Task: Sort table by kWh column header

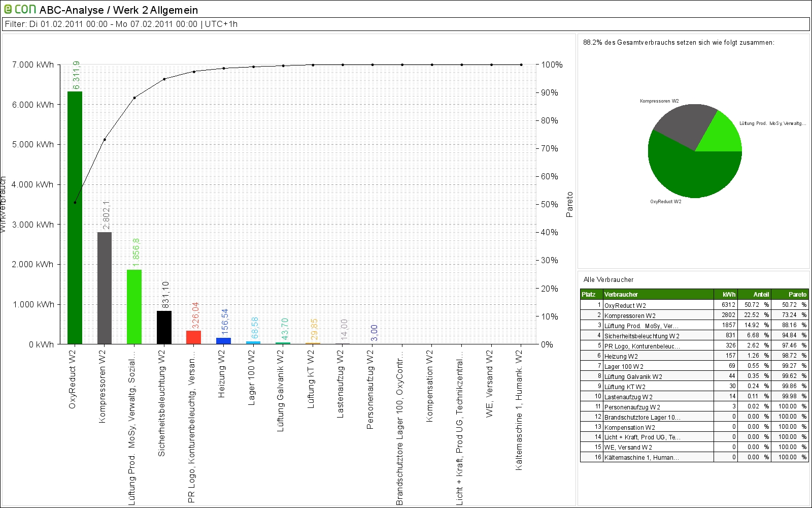Action: click(726, 294)
